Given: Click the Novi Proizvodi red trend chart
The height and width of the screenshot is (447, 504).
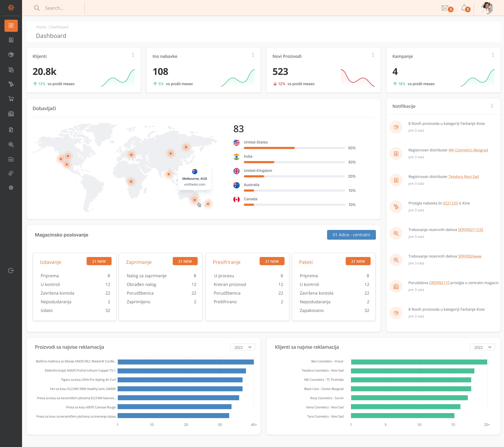Looking at the screenshot, I should pos(358,78).
